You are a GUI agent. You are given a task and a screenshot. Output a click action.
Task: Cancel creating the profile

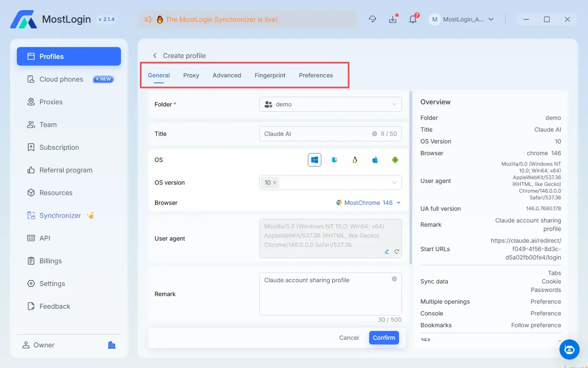[349, 338]
